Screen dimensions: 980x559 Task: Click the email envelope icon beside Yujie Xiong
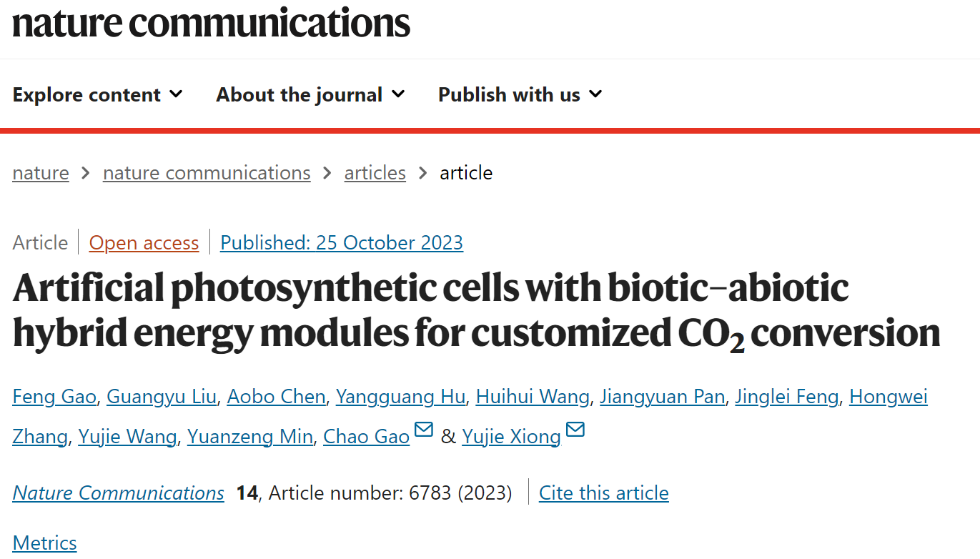(x=575, y=430)
